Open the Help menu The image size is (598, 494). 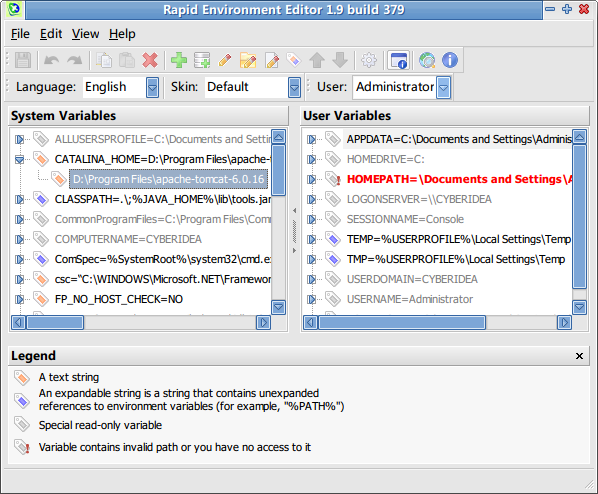click(122, 34)
